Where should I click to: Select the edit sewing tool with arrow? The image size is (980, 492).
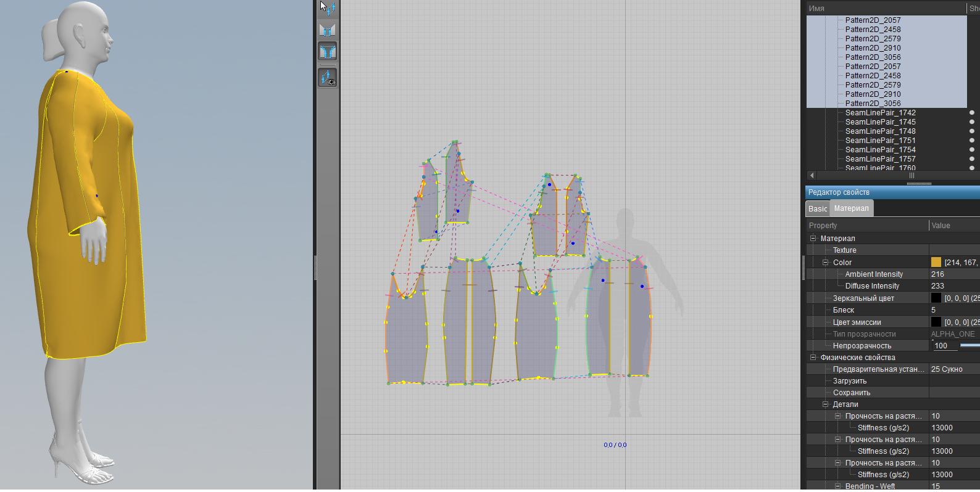pyautogui.click(x=327, y=7)
